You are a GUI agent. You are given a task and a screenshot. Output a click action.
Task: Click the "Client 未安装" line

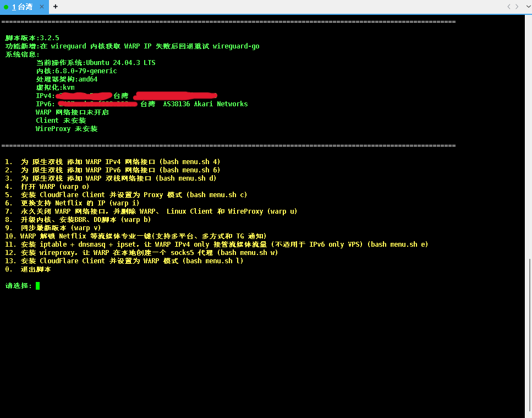coord(61,121)
